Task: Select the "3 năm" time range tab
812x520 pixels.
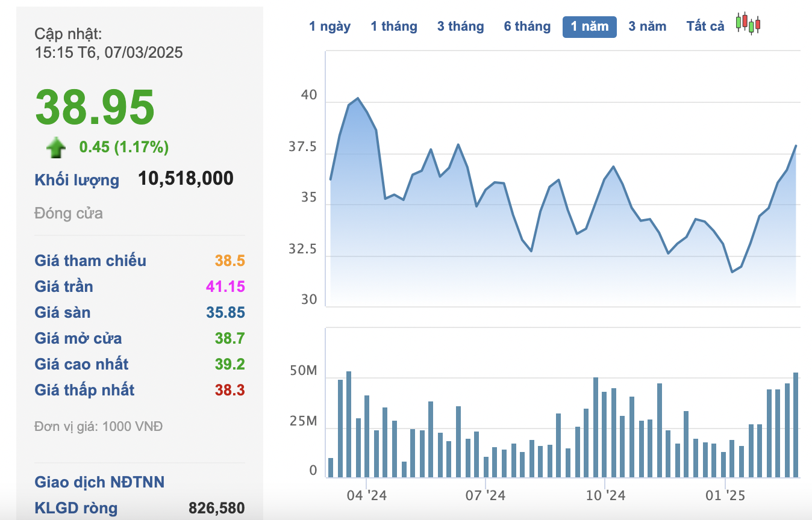Action: click(648, 26)
